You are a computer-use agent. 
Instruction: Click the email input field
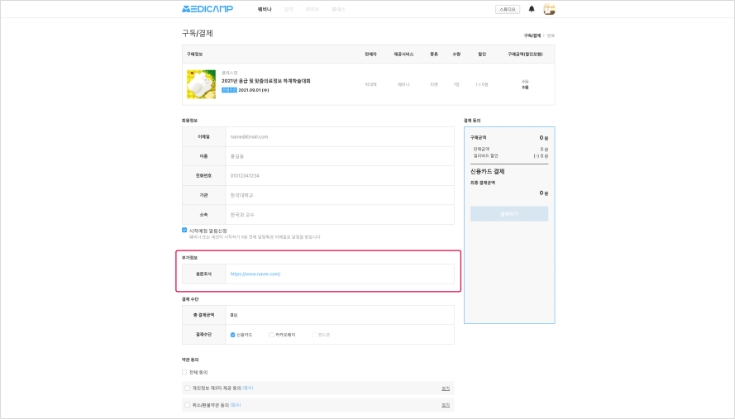(x=339, y=137)
